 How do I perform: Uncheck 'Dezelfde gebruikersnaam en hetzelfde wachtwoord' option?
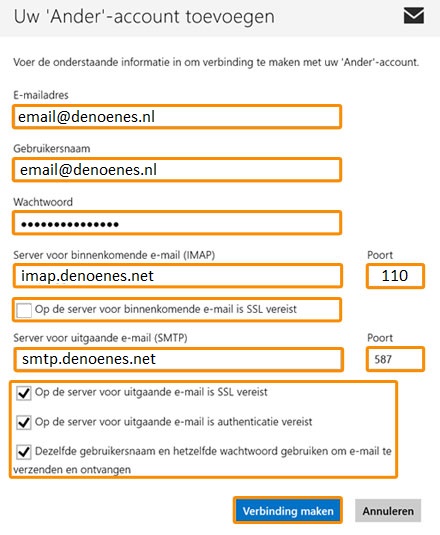click(24, 452)
